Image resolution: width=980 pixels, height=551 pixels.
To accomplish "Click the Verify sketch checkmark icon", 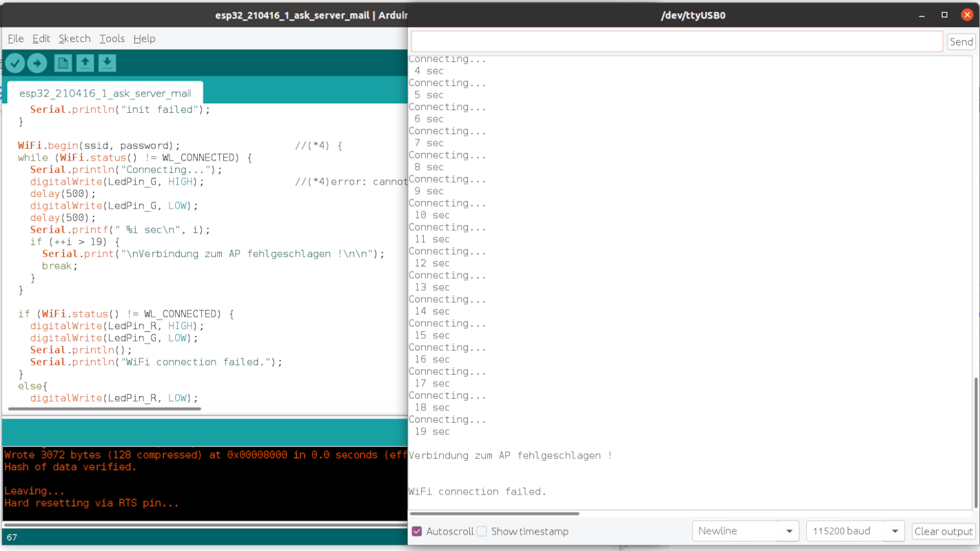I will [x=15, y=63].
